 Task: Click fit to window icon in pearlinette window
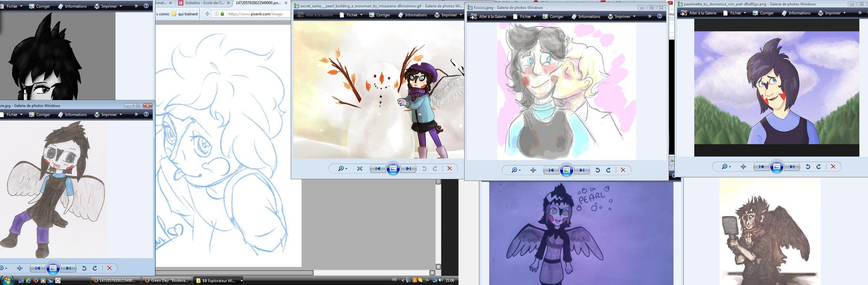pos(743,166)
